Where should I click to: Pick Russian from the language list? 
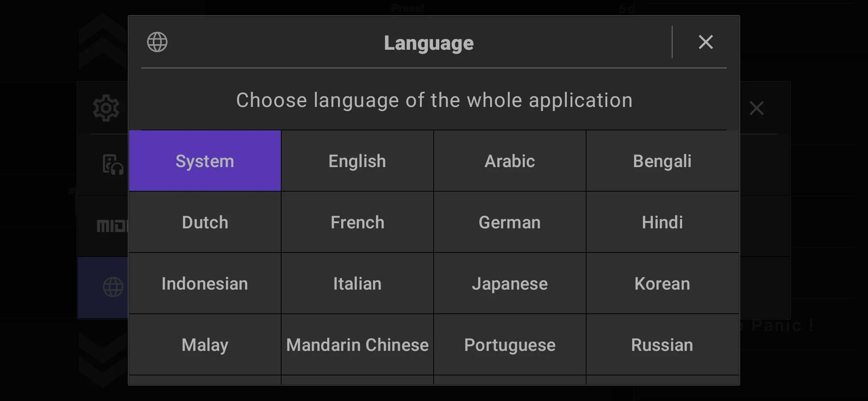[x=662, y=345]
